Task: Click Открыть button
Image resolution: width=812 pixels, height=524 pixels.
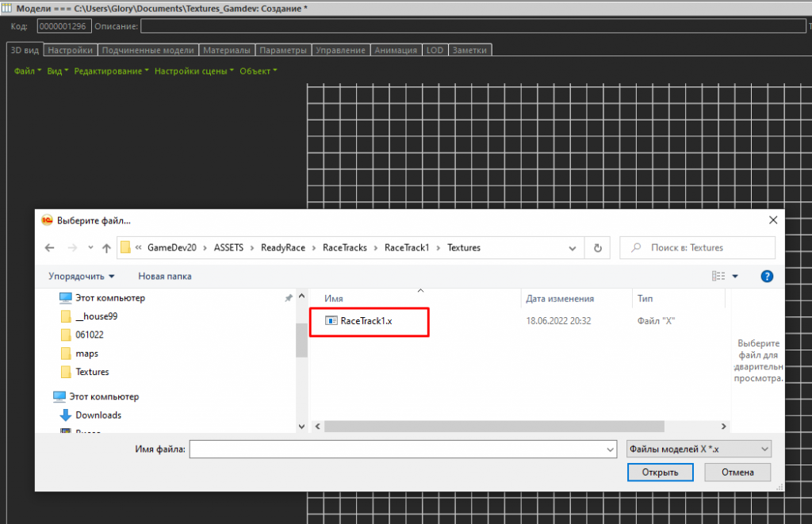Action: click(x=661, y=472)
